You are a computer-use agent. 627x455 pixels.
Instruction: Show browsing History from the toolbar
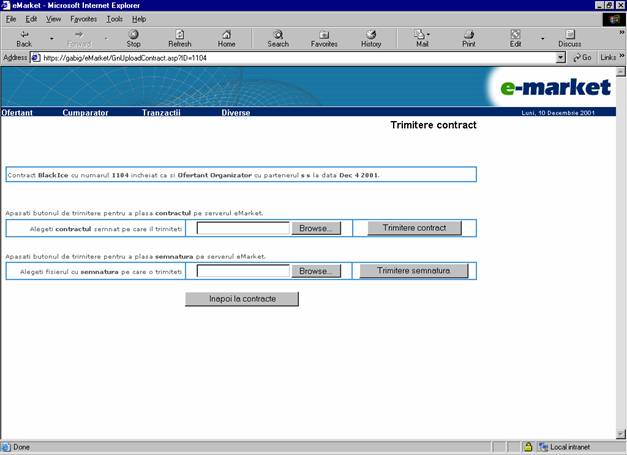coord(371,38)
